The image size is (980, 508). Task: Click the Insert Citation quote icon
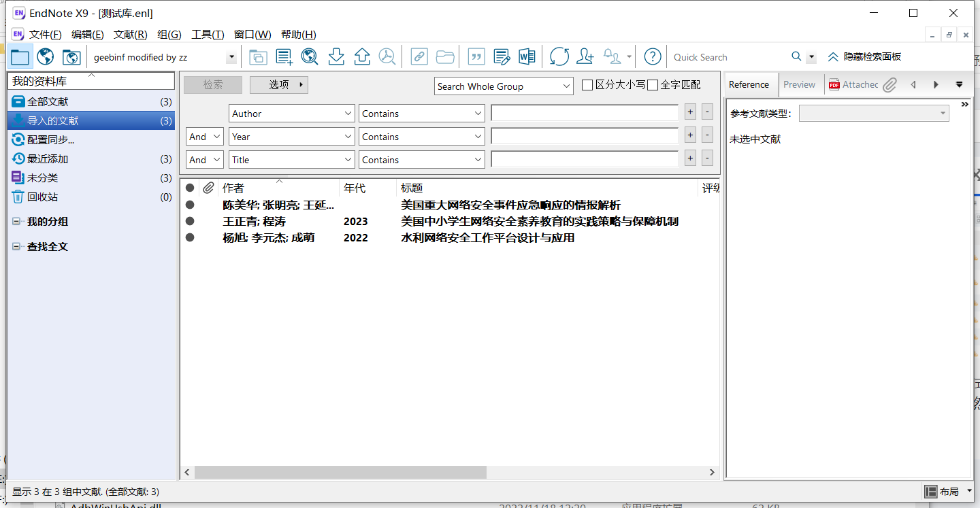coord(476,57)
